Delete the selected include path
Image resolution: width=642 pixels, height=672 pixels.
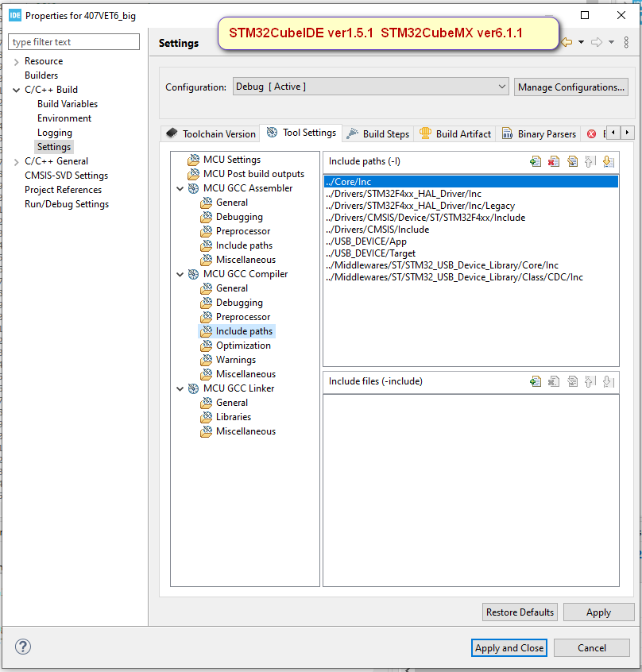coord(554,161)
